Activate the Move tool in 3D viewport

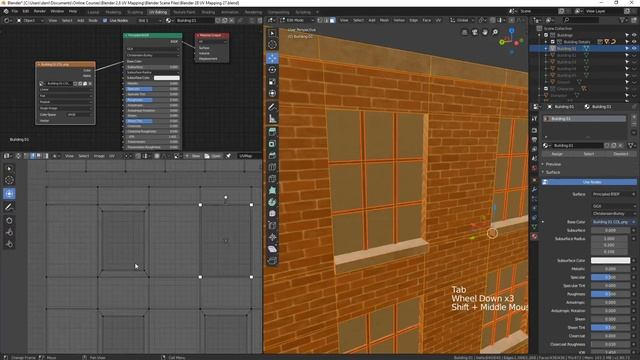[272, 58]
